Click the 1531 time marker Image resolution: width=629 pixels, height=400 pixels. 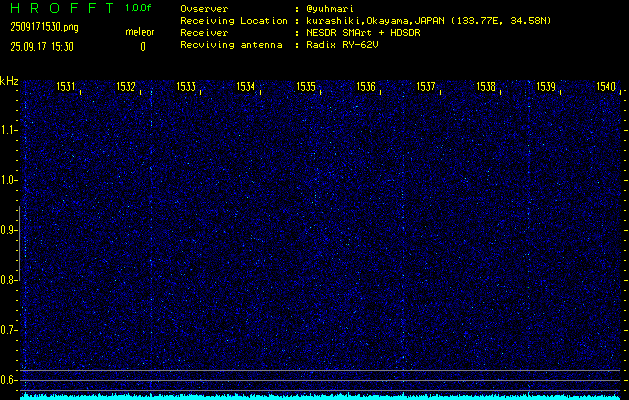coord(66,87)
